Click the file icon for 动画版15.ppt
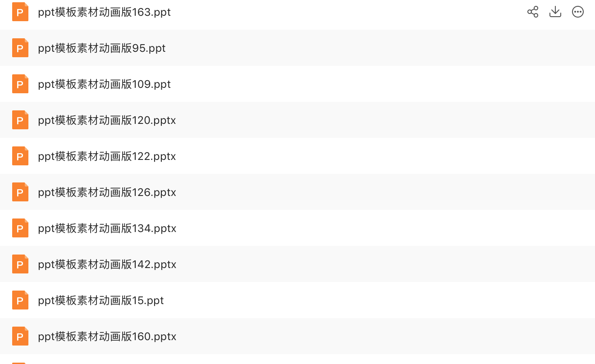This screenshot has height=364, width=595. pyautogui.click(x=20, y=300)
